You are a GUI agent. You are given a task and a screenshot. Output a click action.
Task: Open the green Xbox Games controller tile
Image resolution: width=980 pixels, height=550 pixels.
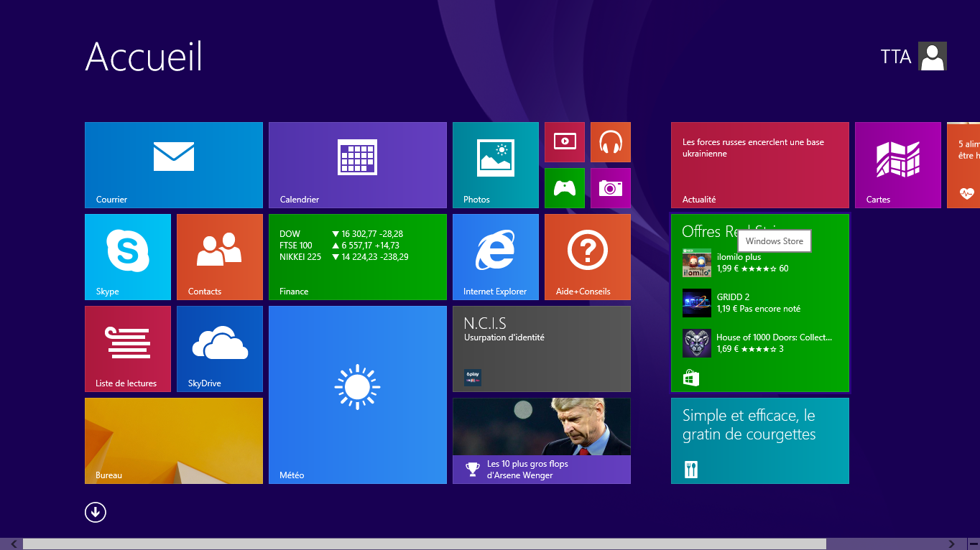pos(565,188)
